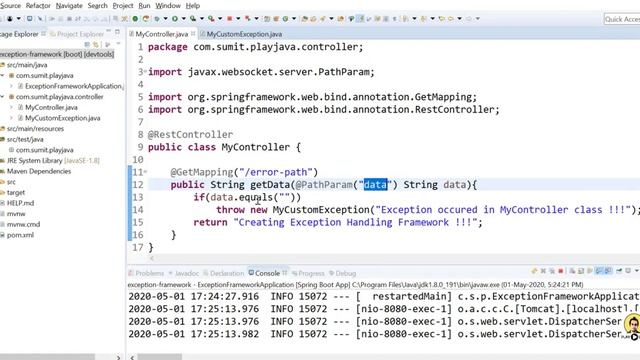Select ExceptionFrameworkApplication file in tree
Screen dimensions: 640x360
(73, 86)
